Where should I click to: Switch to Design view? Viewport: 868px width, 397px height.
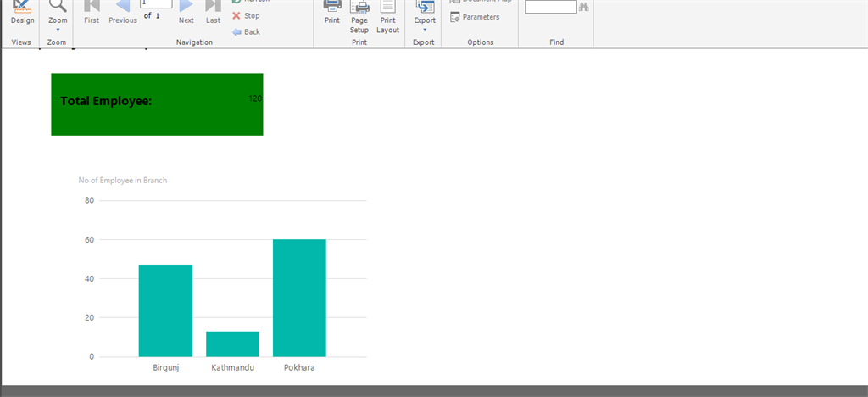click(x=22, y=14)
